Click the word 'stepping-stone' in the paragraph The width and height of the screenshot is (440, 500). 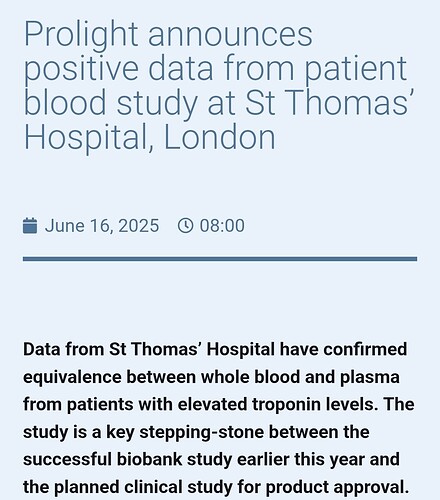pos(202,433)
